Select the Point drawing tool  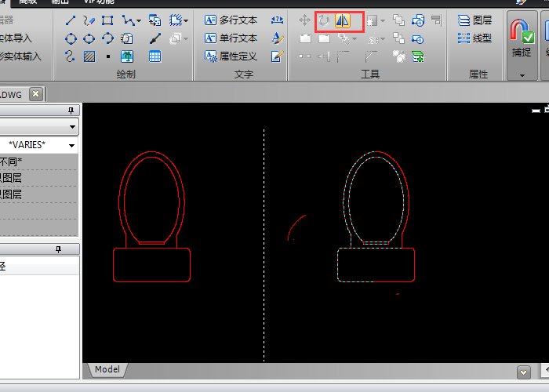[x=108, y=56]
